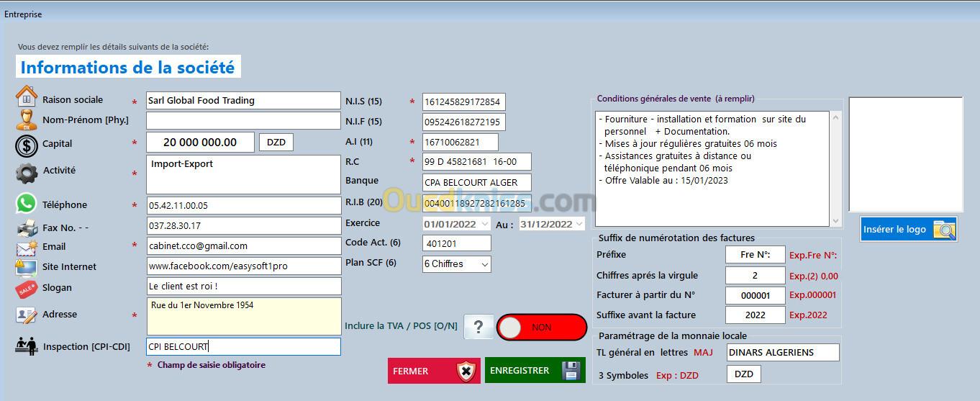Click the gear icon next to Activité
Image resolution: width=980 pixels, height=401 pixels.
[x=27, y=173]
